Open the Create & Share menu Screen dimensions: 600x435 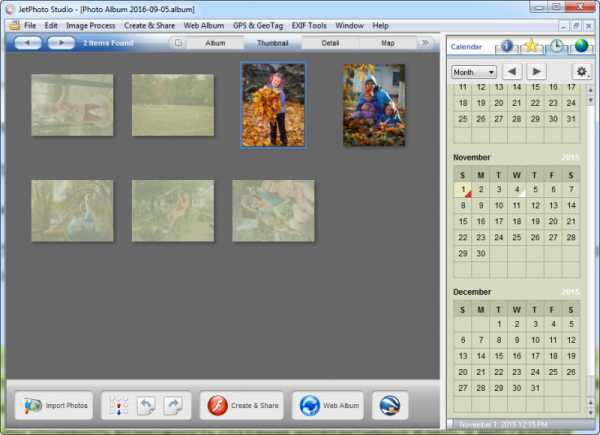(x=149, y=26)
